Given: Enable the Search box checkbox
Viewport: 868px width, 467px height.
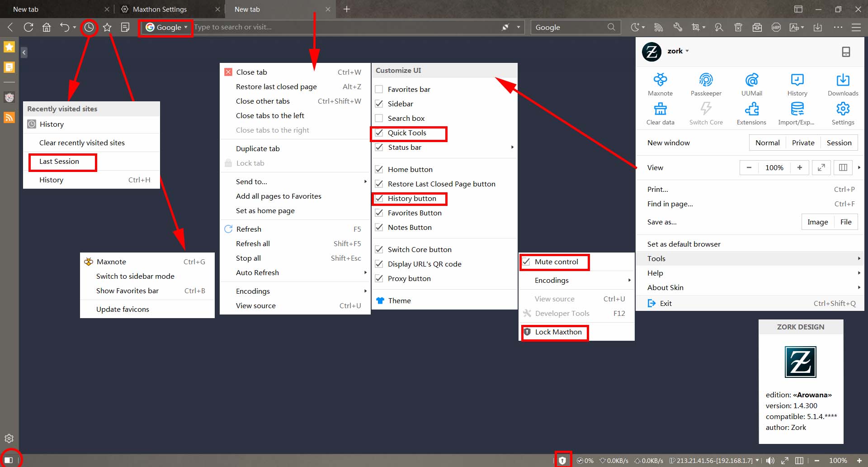Looking at the screenshot, I should pos(379,118).
